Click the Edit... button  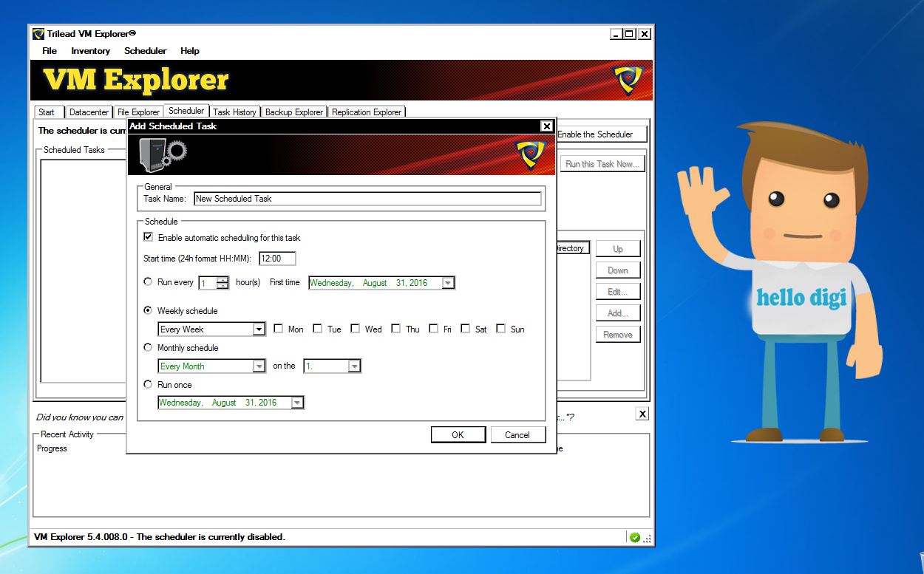(618, 292)
